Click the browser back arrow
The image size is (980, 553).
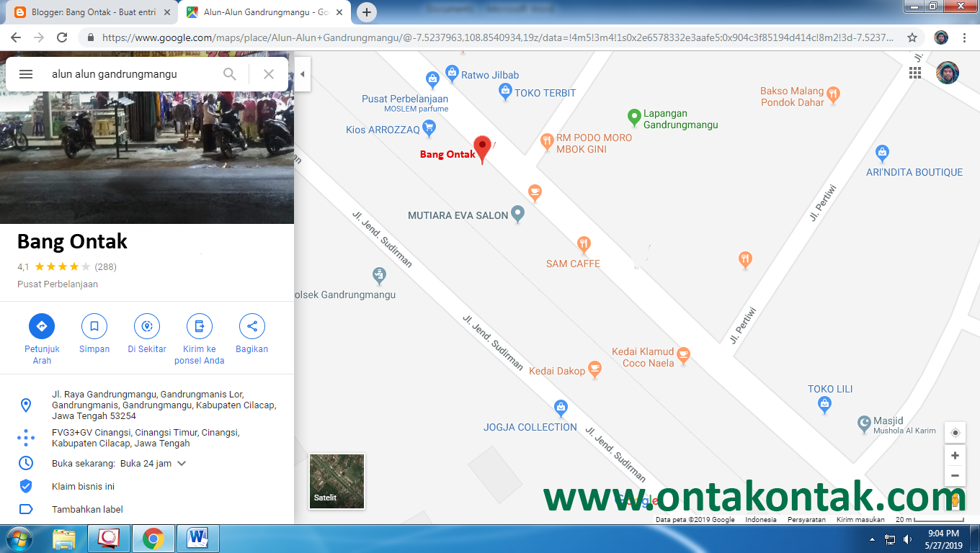(15, 37)
